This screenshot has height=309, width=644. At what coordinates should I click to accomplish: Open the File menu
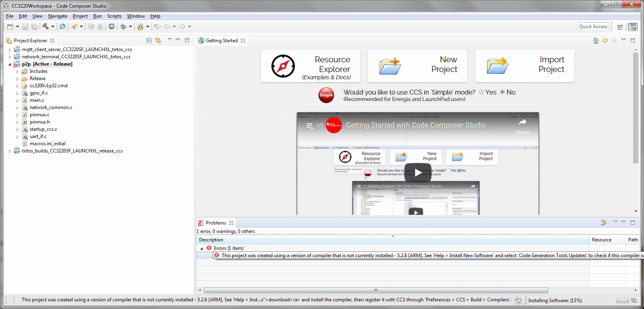10,16
